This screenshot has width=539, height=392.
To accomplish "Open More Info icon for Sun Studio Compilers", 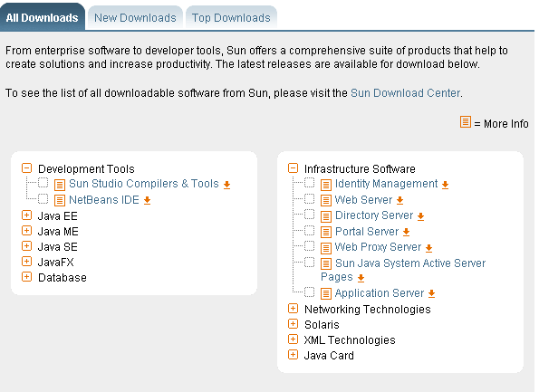I will (x=60, y=185).
